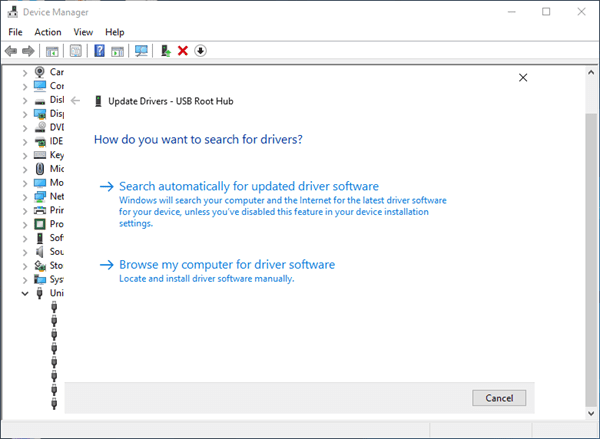Click the back arrow beside Update Drivers title

75,101
